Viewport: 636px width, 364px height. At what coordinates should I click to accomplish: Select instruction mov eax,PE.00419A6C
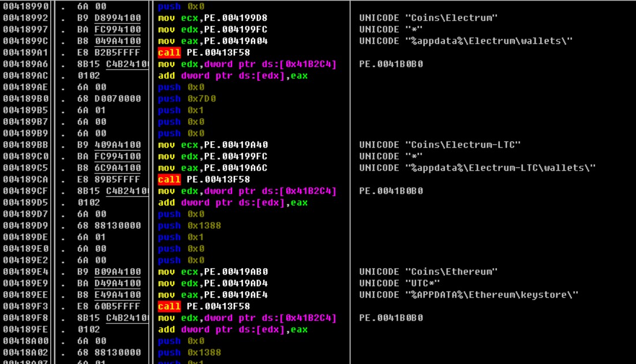click(212, 168)
